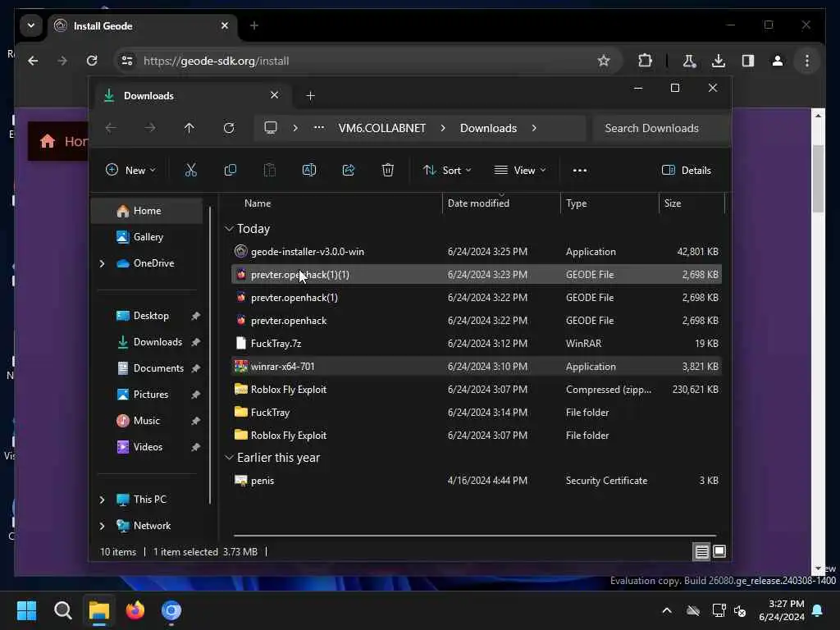The image size is (840, 630).
Task: Select the geode-installer-v3.0.0-win file
Action: [477, 251]
